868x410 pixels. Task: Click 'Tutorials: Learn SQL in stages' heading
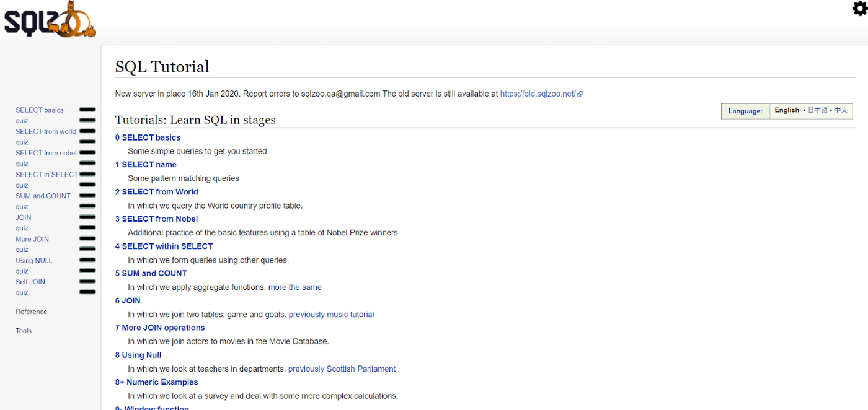point(195,120)
